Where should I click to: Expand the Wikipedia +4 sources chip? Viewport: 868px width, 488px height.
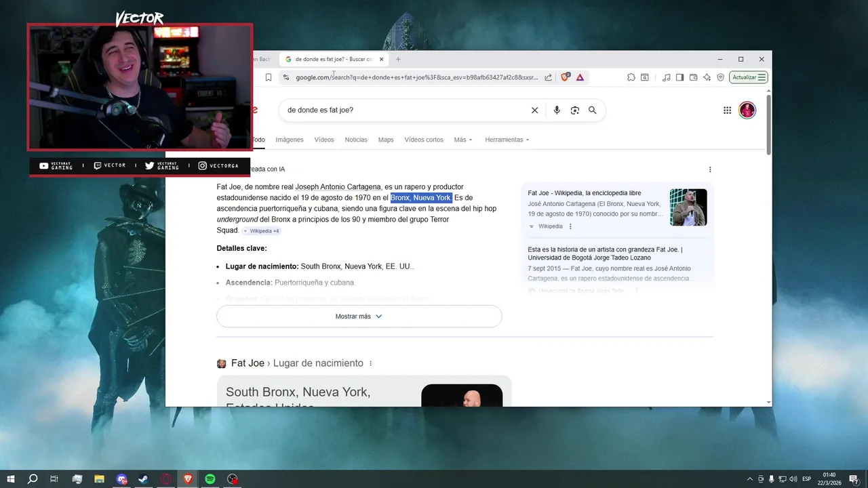point(262,231)
